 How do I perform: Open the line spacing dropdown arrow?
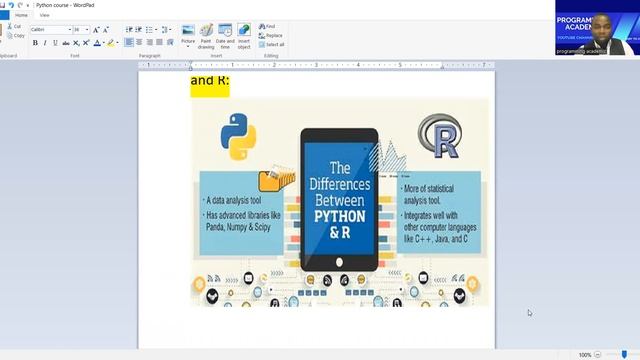[170, 30]
